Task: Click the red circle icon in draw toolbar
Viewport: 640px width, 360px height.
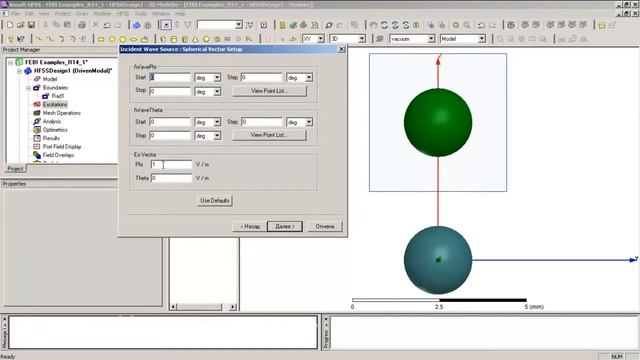Action: 268,39
